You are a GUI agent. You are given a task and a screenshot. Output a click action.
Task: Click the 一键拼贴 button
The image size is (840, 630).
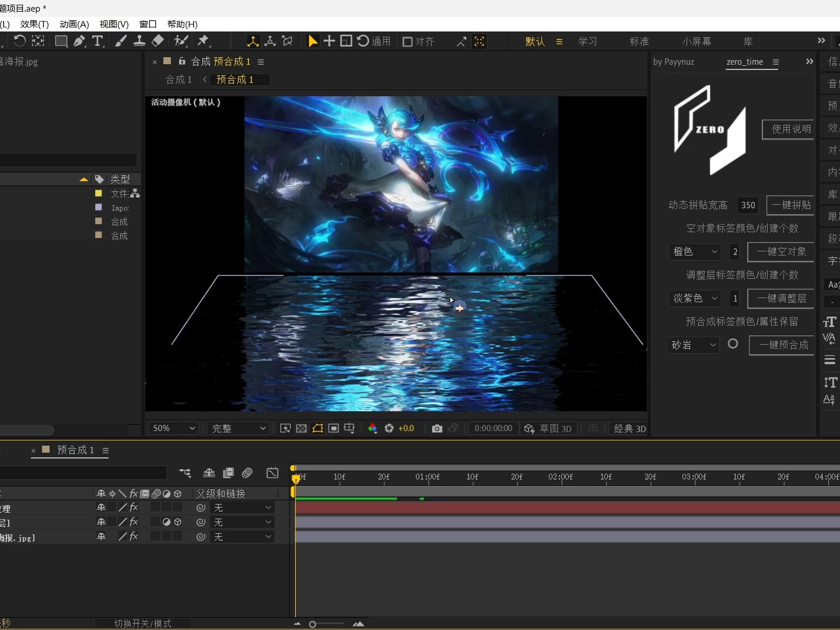coord(790,205)
